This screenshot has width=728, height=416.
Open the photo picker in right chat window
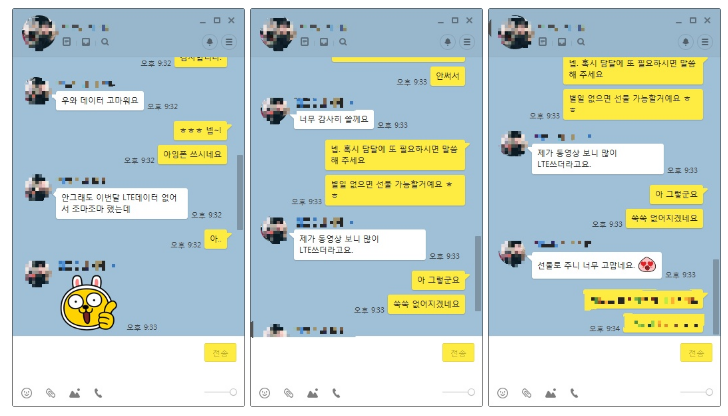[x=550, y=393]
